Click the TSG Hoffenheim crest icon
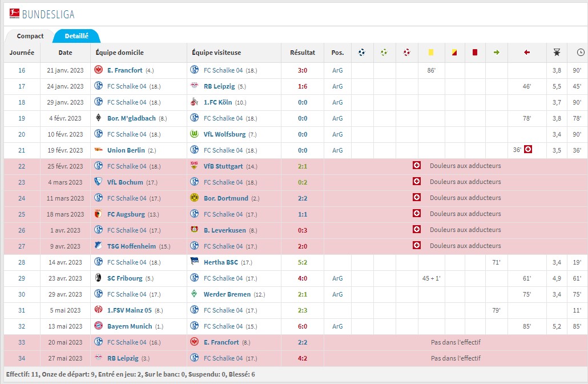Image resolution: width=588 pixels, height=384 pixels. 99,246
